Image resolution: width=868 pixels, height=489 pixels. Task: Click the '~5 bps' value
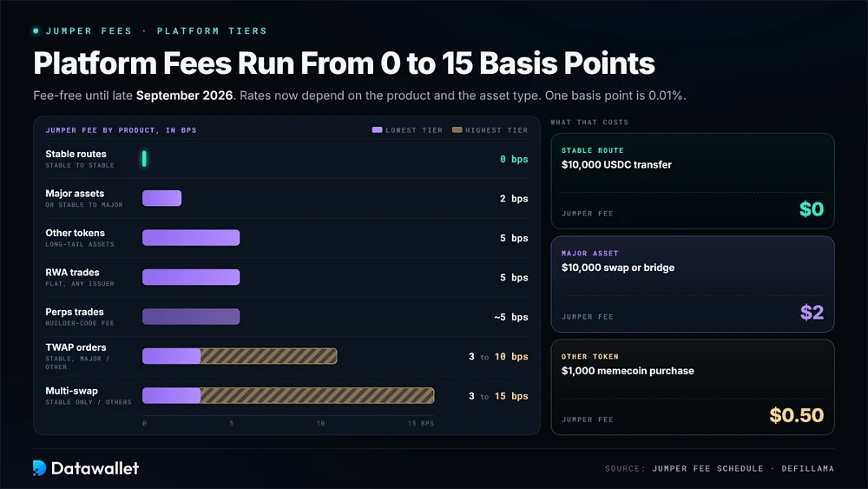click(511, 317)
